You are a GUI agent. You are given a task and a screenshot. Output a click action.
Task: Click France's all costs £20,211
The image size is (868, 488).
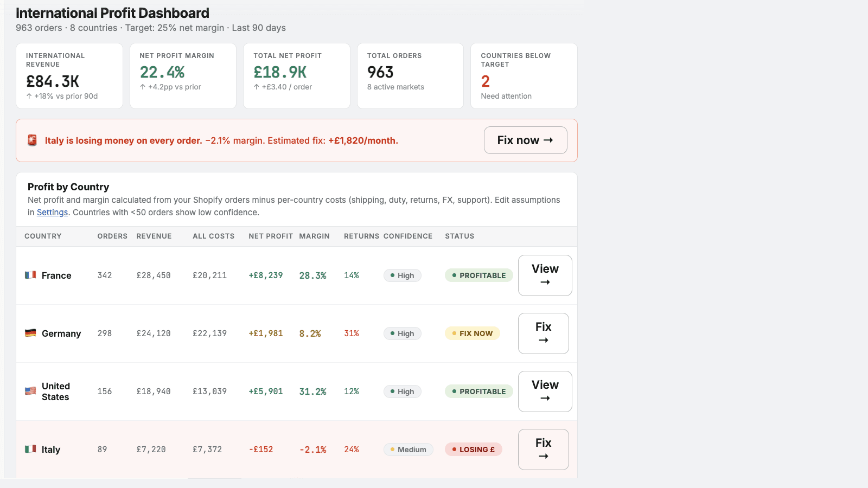[210, 275]
